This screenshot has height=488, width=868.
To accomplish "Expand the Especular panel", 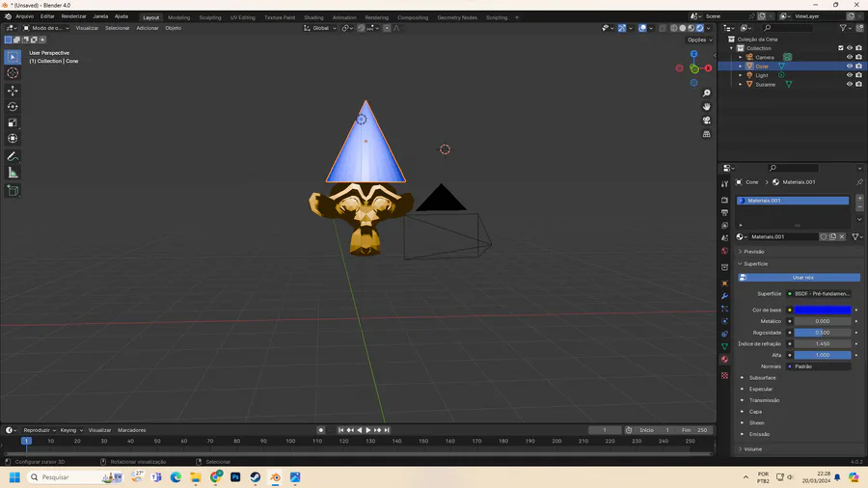I will [761, 389].
